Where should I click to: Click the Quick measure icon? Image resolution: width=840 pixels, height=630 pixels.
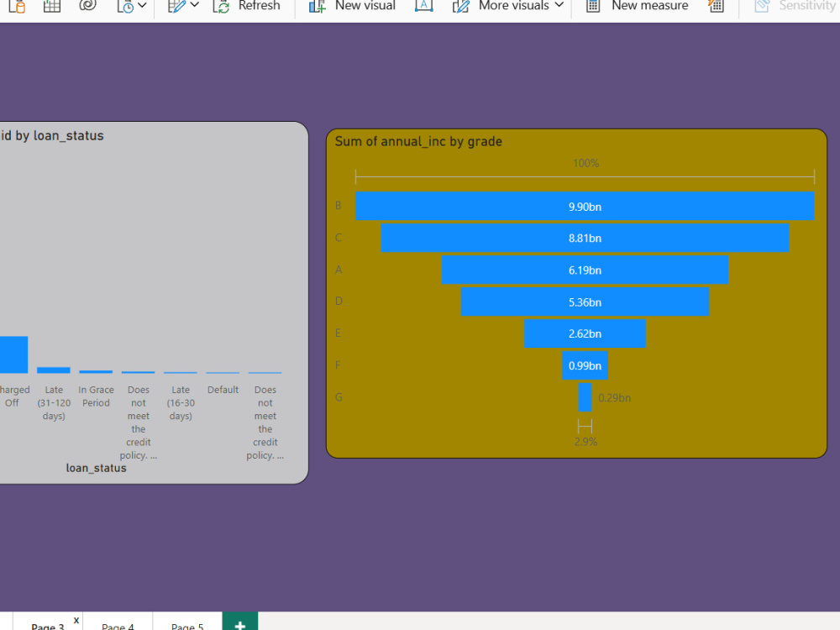pyautogui.click(x=717, y=6)
